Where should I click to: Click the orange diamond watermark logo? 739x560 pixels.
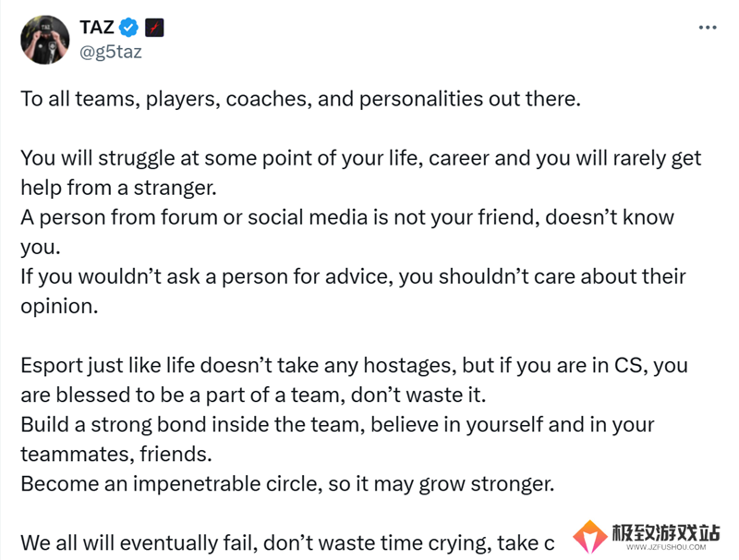589,537
